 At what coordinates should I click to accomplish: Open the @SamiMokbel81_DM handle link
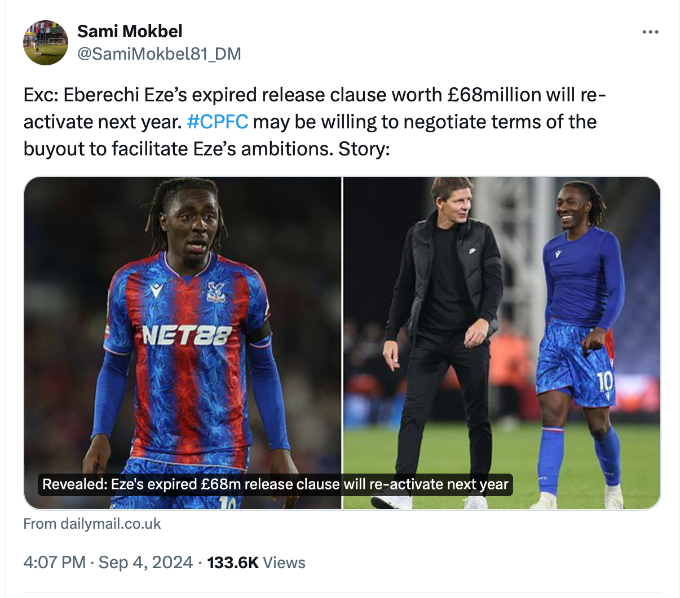pos(158,54)
